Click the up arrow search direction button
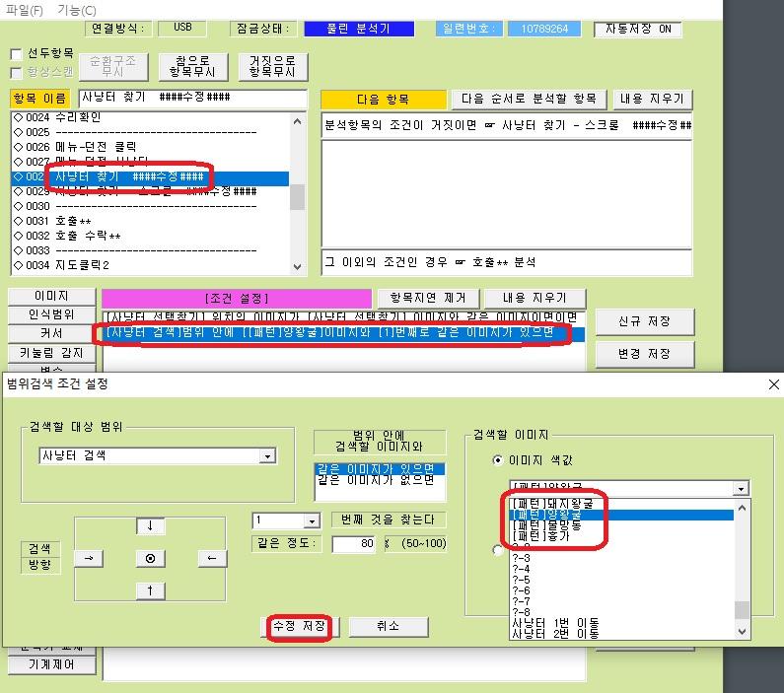This screenshot has width=784, height=693. coord(150,589)
